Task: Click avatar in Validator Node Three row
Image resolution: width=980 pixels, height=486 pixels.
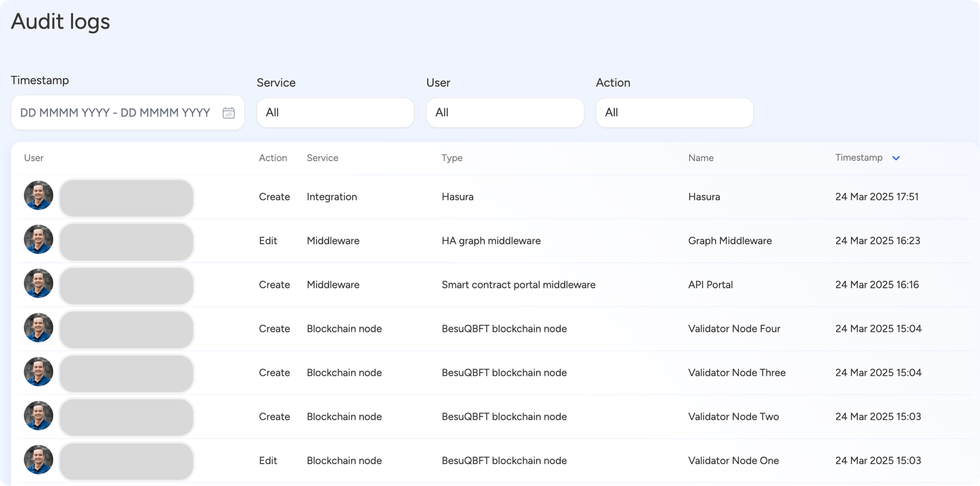Action: (x=39, y=372)
